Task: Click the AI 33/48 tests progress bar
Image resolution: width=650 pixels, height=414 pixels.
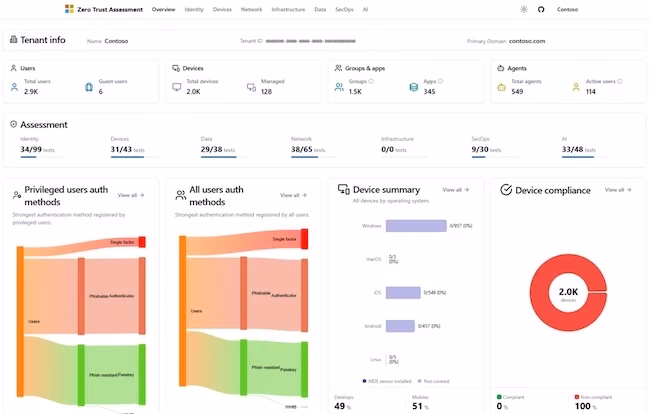Action: (x=585, y=157)
